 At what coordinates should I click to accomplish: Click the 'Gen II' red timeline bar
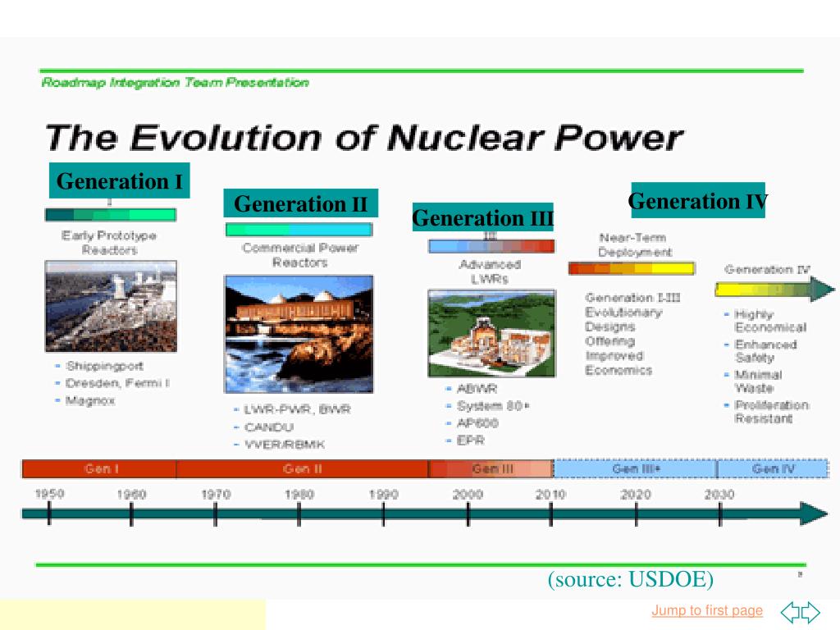(x=302, y=468)
